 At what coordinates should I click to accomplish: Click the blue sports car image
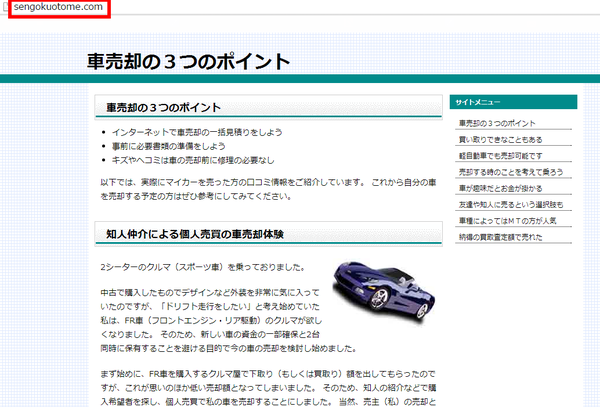click(x=383, y=294)
